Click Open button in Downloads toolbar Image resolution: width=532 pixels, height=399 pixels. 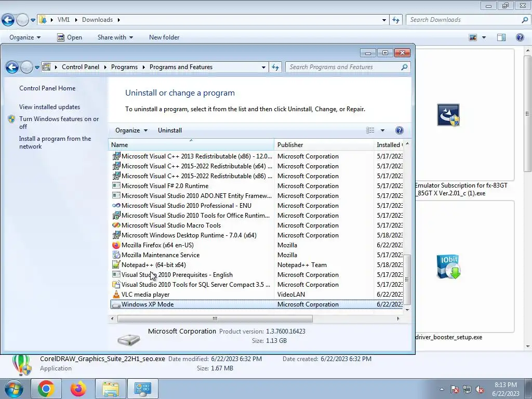[x=70, y=37]
